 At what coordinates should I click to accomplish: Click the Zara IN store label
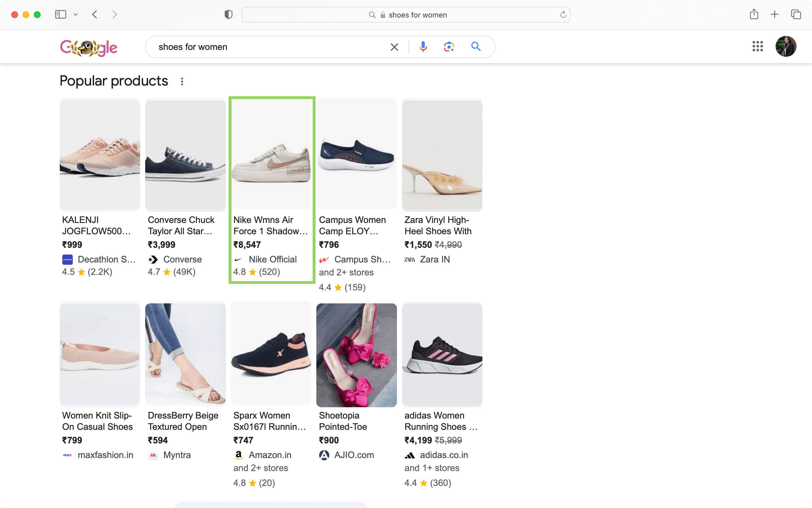point(435,259)
